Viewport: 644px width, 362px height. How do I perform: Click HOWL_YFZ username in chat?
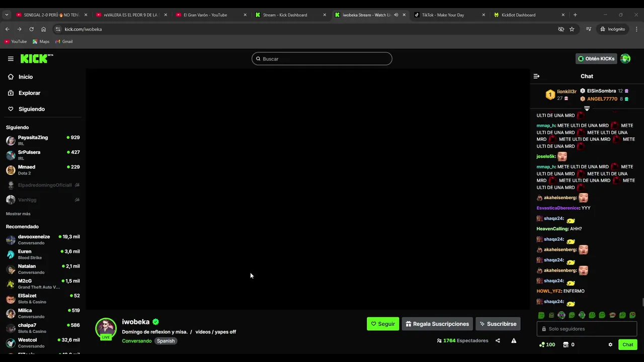[x=548, y=291]
